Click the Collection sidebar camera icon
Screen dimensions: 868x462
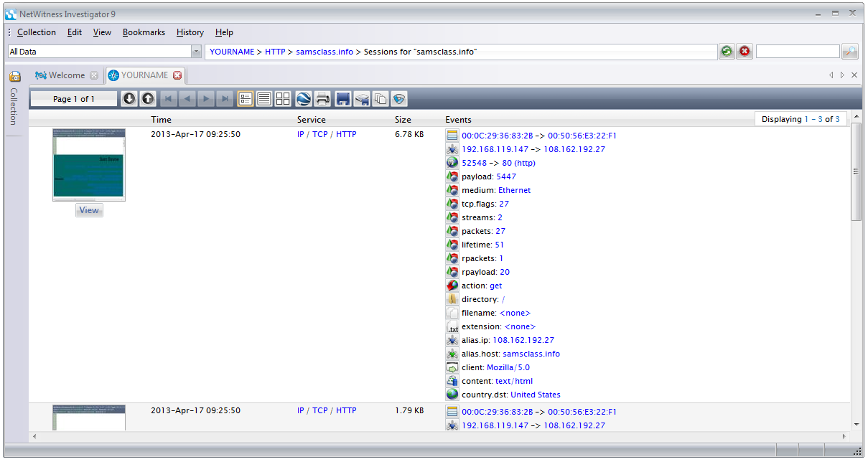pyautogui.click(x=14, y=76)
